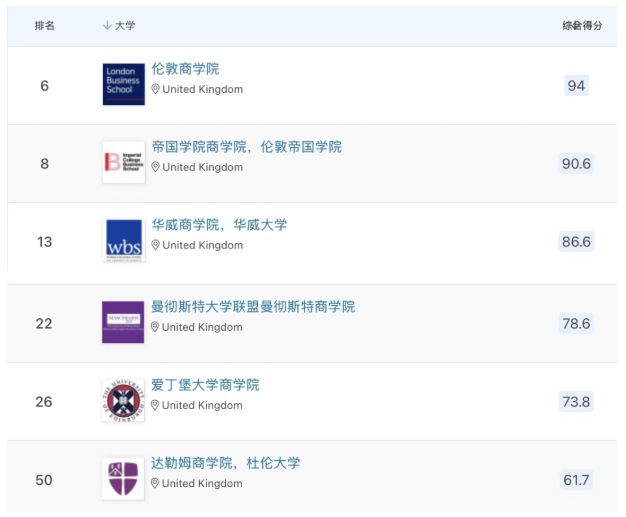Open London Business School logo thumbnail

124,84
